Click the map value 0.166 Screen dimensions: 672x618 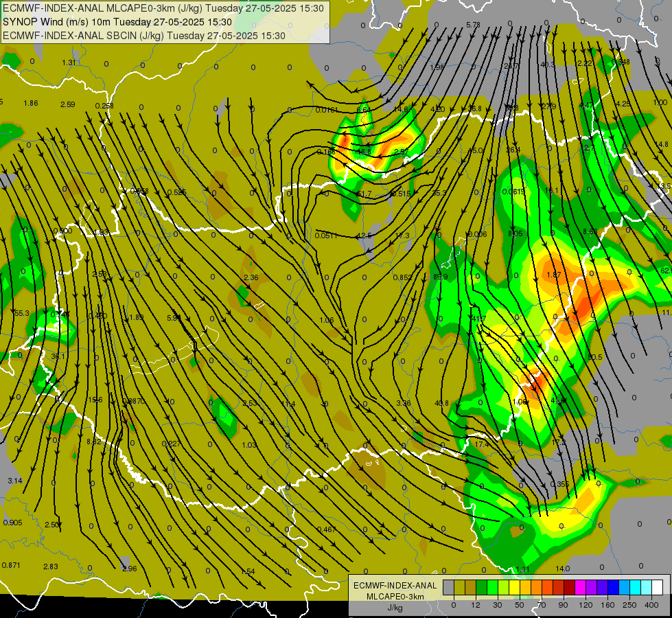[326, 152]
